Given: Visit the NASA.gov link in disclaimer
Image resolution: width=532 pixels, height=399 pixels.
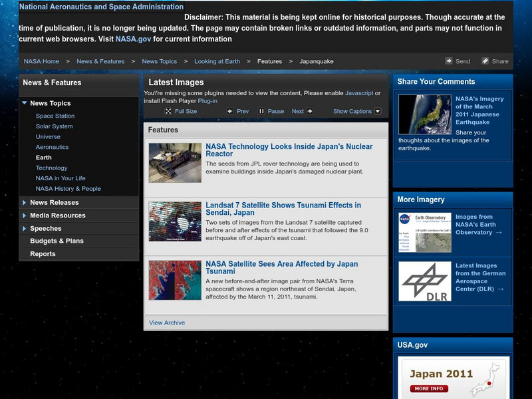Looking at the screenshot, I should point(133,39).
